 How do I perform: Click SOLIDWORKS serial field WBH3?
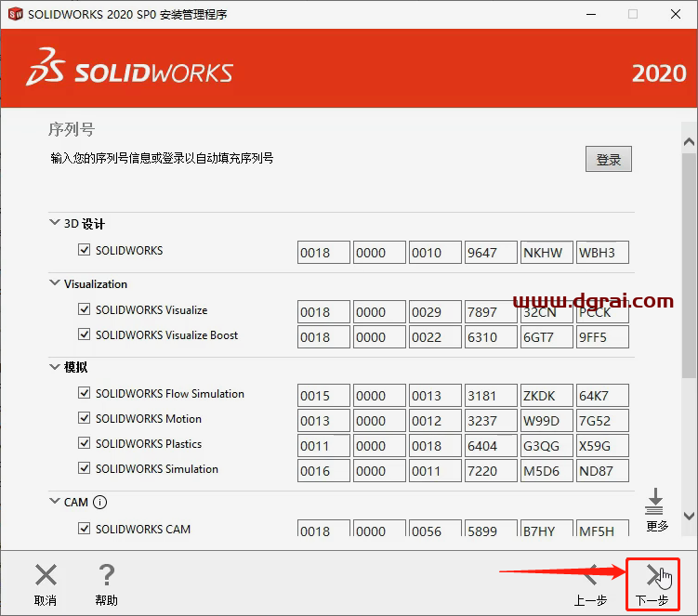[x=602, y=253]
